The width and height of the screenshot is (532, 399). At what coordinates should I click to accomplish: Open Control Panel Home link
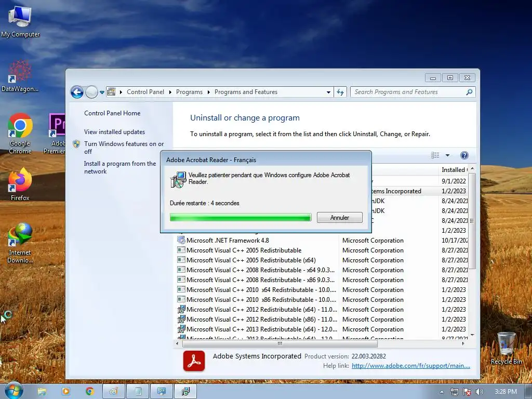tap(112, 113)
